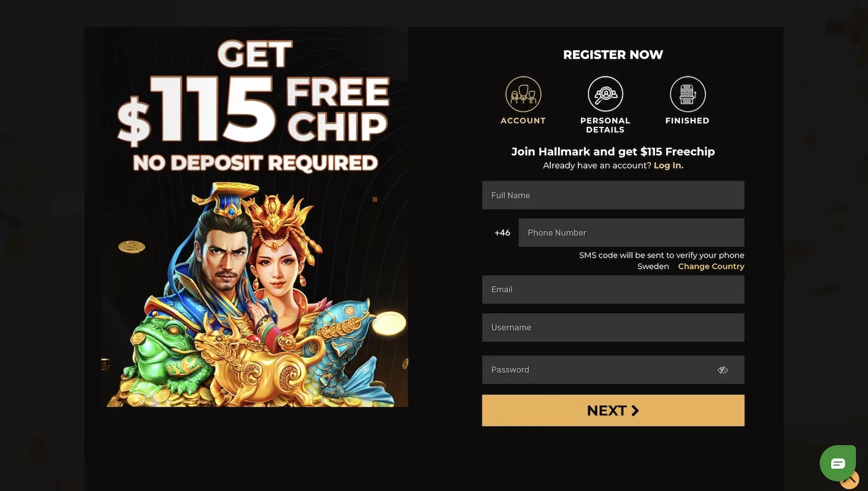This screenshot has width=868, height=491.
Task: Open the live chat bubble icon
Action: [837, 463]
